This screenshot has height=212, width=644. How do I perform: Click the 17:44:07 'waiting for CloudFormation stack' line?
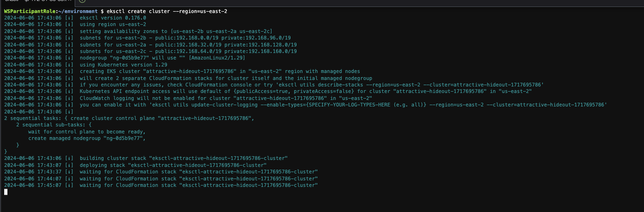coord(161,179)
